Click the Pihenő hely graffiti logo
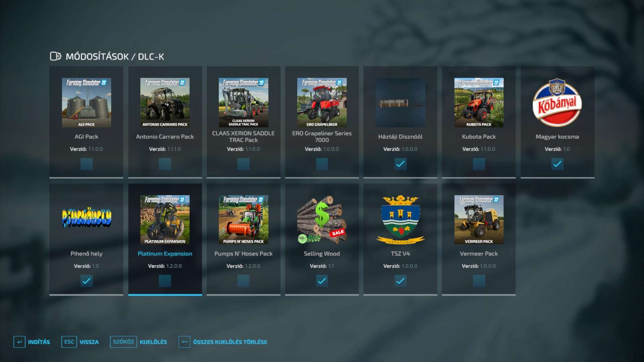The width and height of the screenshot is (644, 362). coord(86,218)
